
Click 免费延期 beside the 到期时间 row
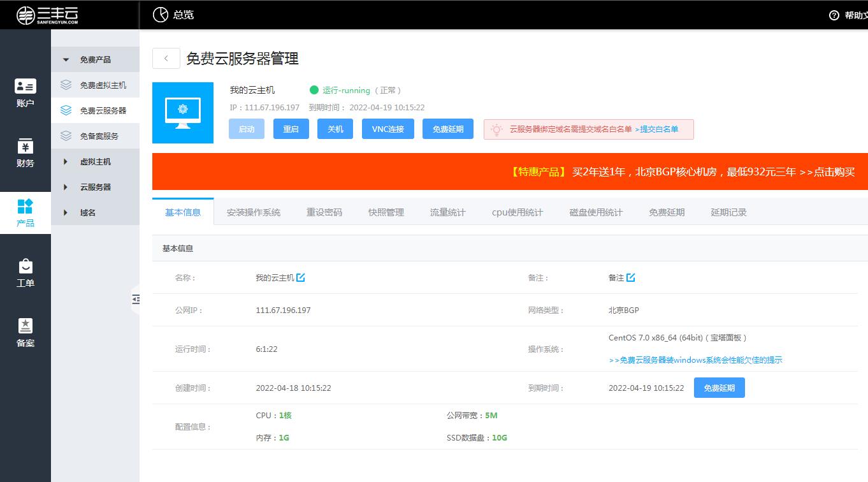[720, 388]
